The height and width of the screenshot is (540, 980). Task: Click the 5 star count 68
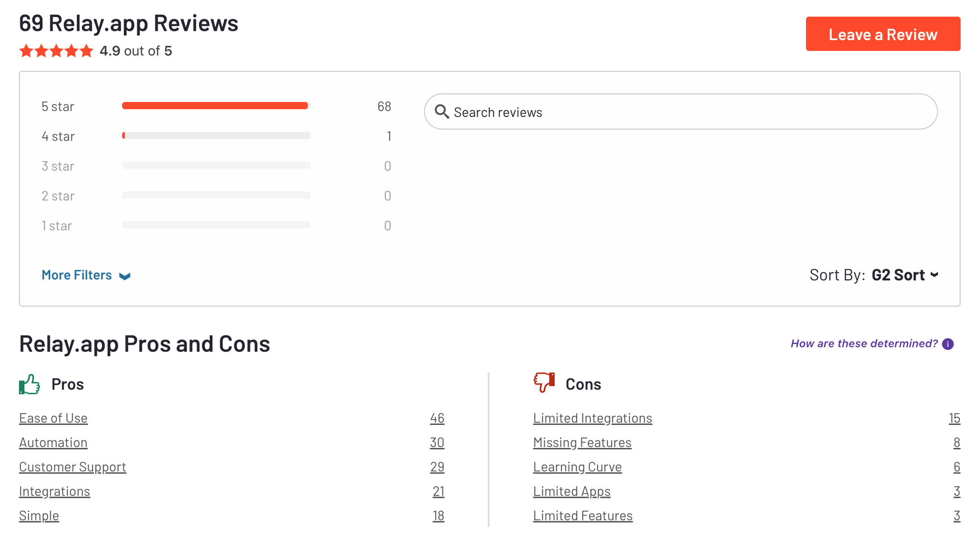tap(384, 106)
